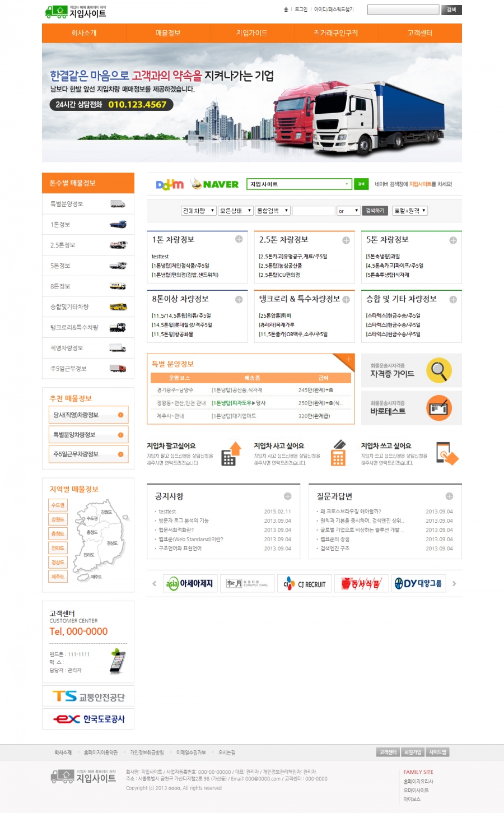This screenshot has width=504, height=813.
Task: Open more 공지사항 via its plus icon
Action: pos(287,496)
